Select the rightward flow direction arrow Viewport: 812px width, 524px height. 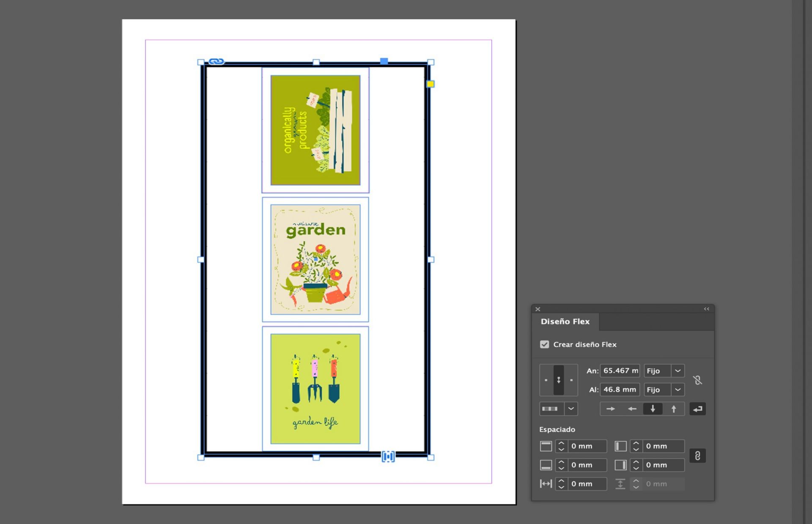(611, 409)
